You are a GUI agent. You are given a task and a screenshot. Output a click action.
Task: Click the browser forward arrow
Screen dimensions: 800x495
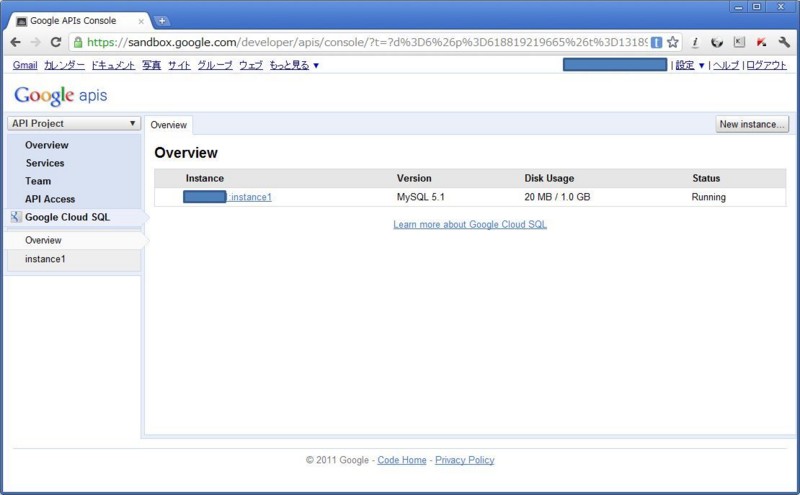click(36, 42)
